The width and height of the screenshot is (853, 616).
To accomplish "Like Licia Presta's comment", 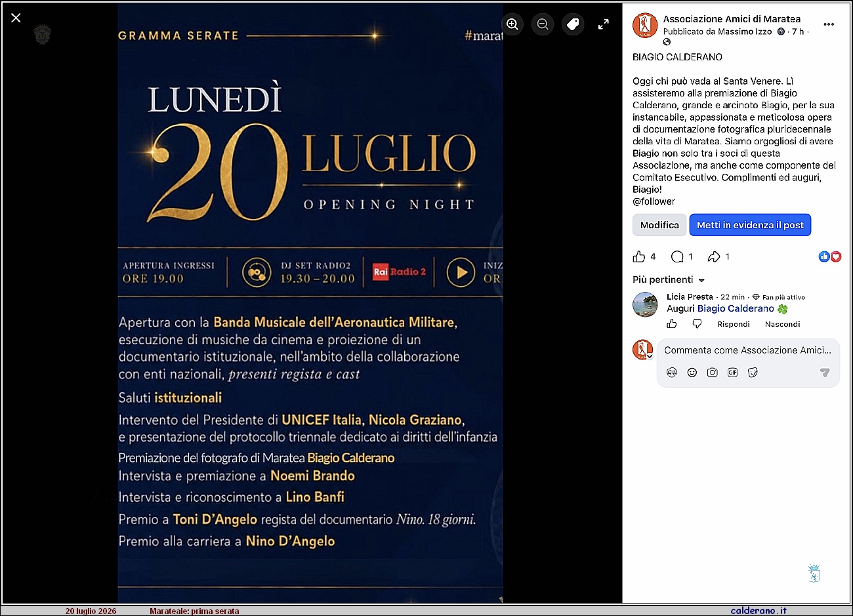I will [x=672, y=324].
